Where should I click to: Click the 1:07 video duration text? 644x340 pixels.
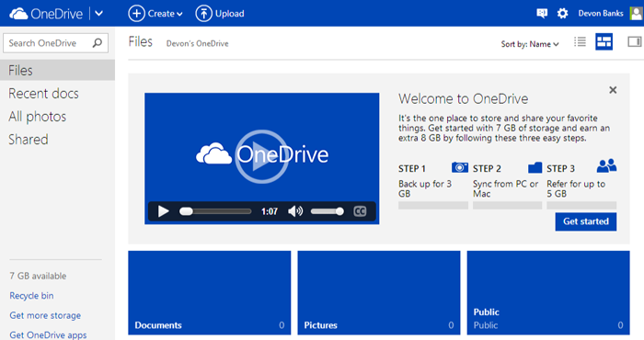[270, 211]
